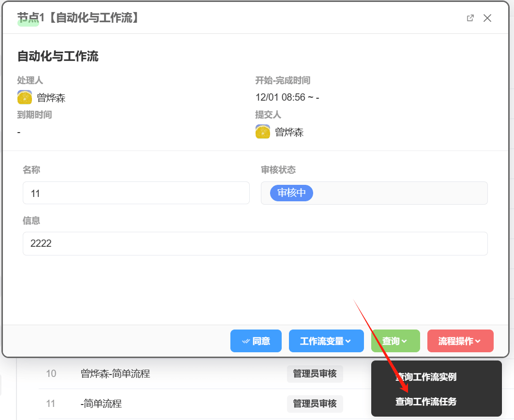Expand the 工作流变量 dropdown

click(326, 341)
